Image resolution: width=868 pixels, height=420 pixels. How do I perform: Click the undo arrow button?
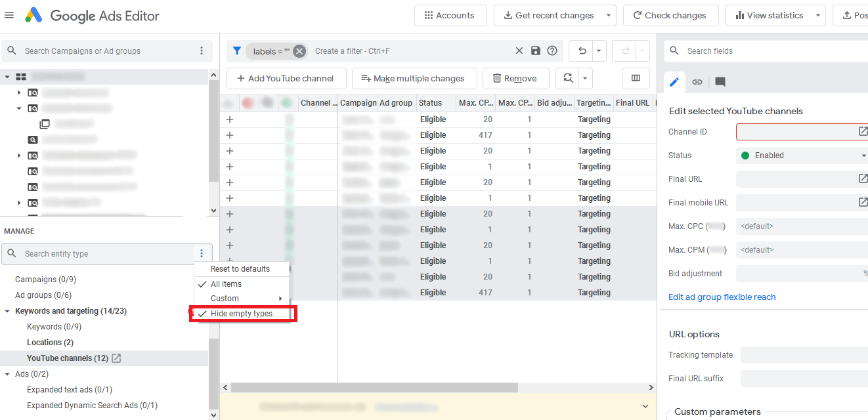coord(581,51)
